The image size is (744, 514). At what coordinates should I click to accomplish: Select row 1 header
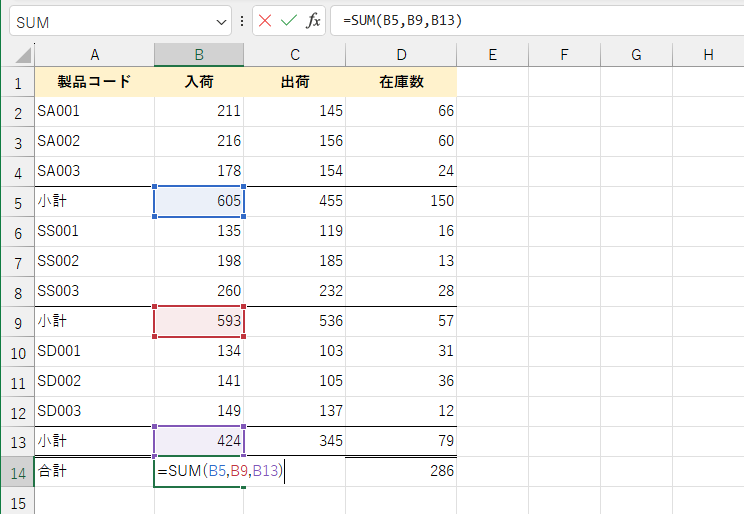point(18,82)
